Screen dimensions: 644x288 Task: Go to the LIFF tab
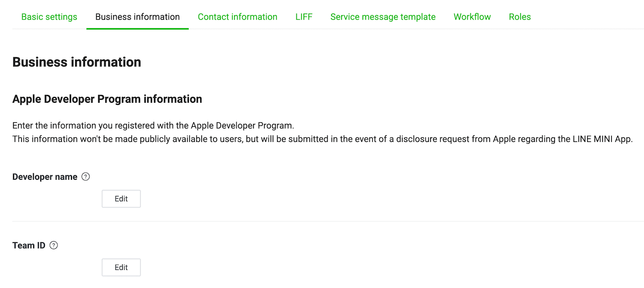pyautogui.click(x=304, y=17)
